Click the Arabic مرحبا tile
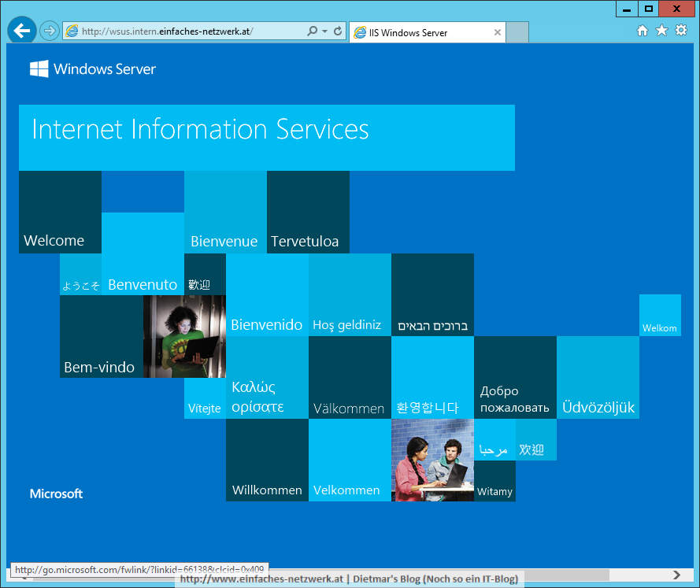Viewport: 700px width, 588px height. pos(494,439)
